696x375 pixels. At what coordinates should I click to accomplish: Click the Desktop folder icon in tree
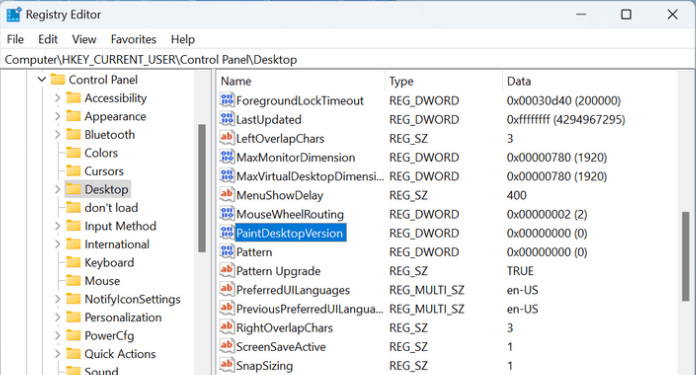click(73, 189)
